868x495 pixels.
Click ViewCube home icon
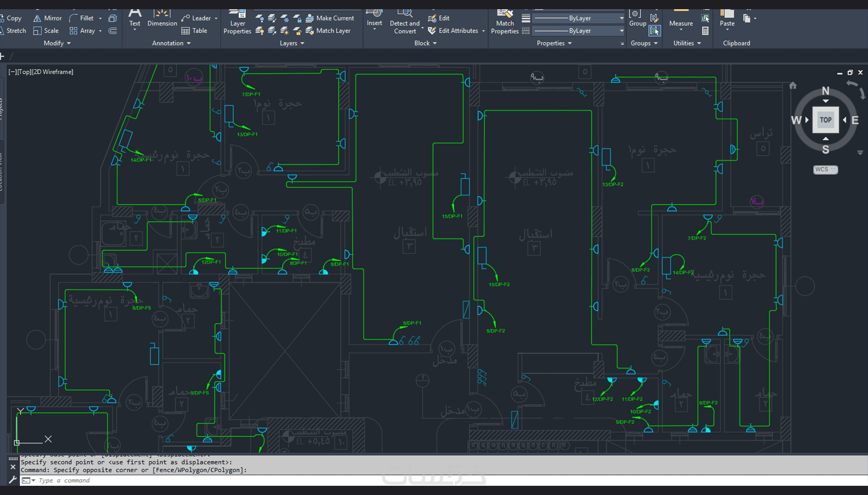click(x=792, y=85)
